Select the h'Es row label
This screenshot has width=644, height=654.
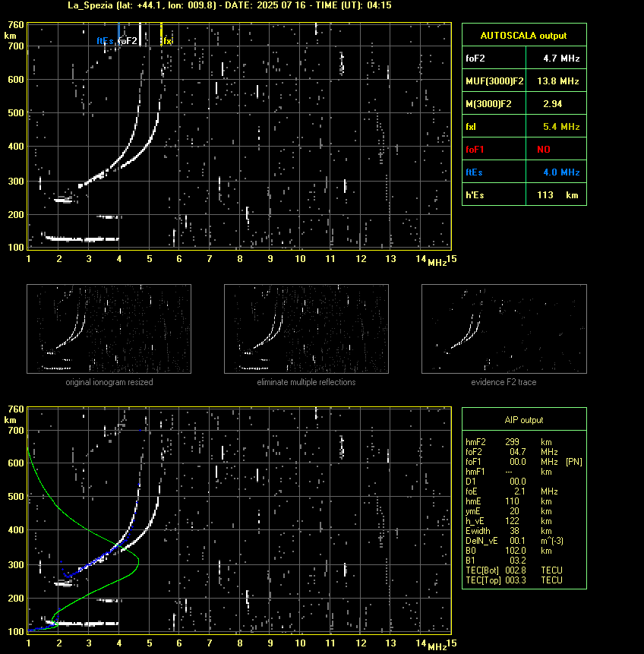tap(474, 195)
